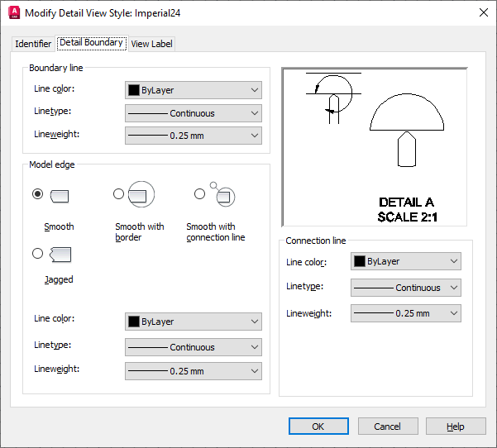Click the Smooth model edge icon
This screenshot has width=497, height=448.
pos(60,196)
